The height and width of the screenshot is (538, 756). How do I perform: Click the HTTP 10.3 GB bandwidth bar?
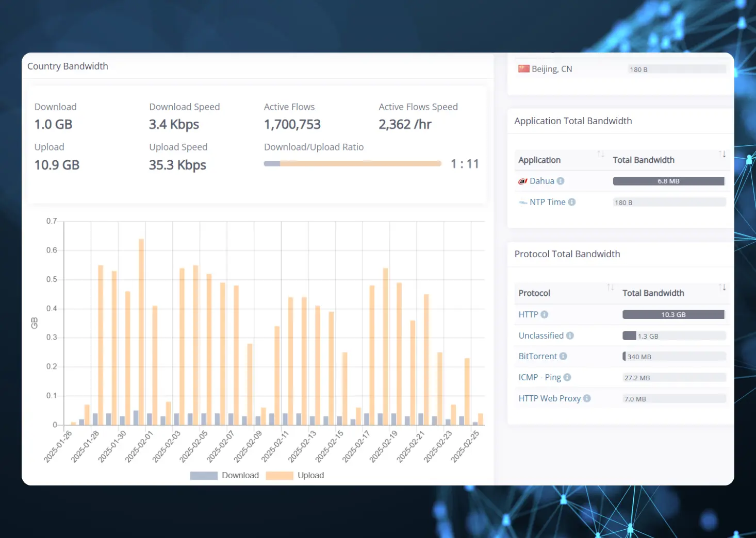[x=673, y=314]
